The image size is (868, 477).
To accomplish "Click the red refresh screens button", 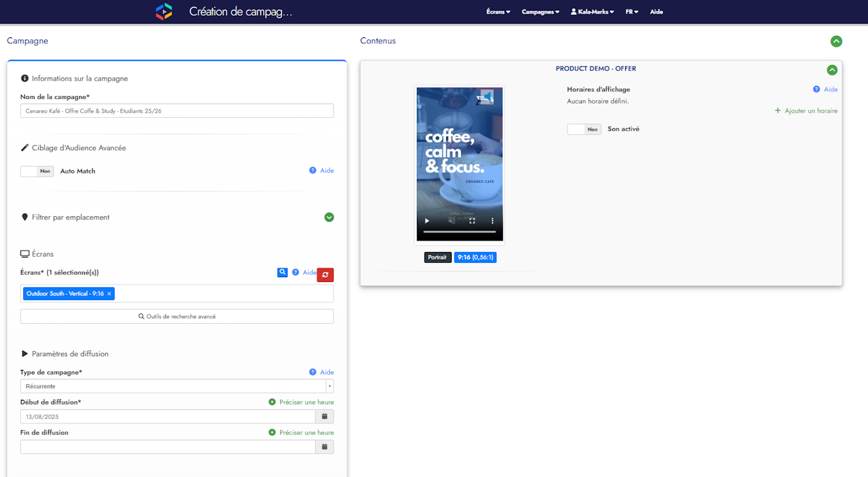I will click(325, 274).
